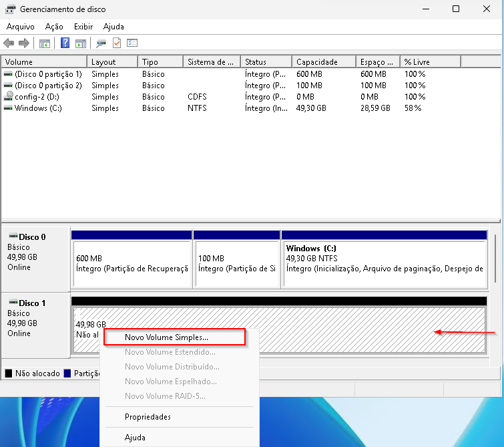Choose Novo Volume Simples from context menu

pyautogui.click(x=166, y=337)
